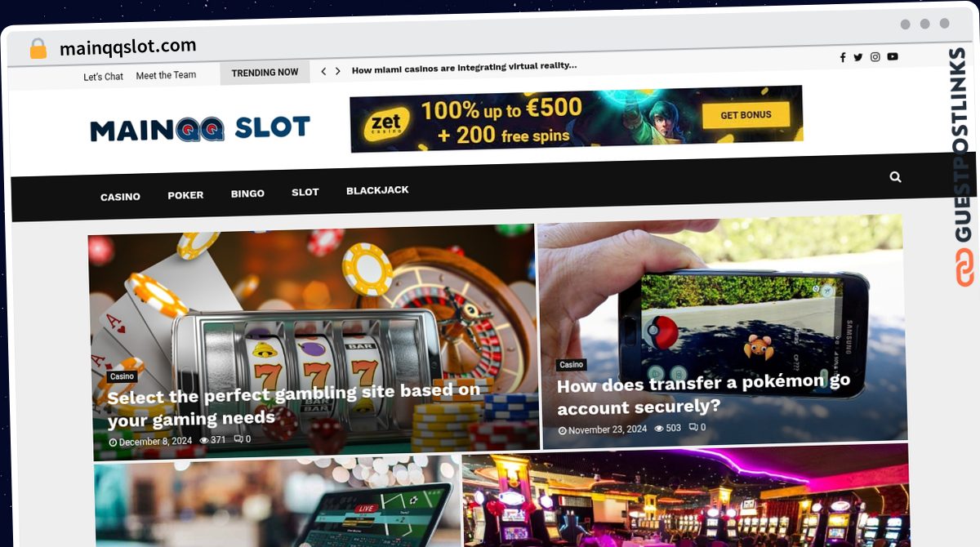
Task: Open the Let's Chat link
Action: pos(103,77)
